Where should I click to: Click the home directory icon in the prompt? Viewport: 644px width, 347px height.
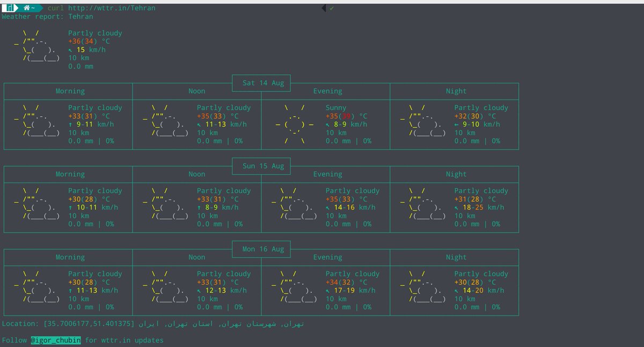coord(26,8)
